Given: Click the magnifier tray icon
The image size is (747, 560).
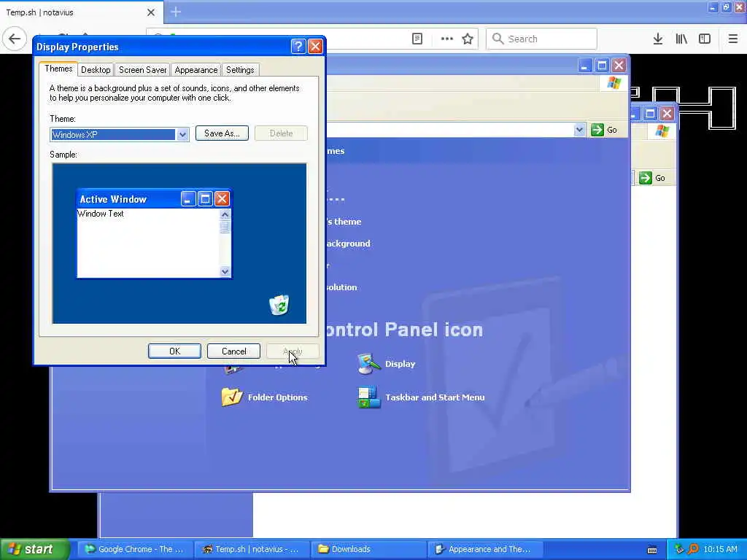Looking at the screenshot, I should 694,549.
